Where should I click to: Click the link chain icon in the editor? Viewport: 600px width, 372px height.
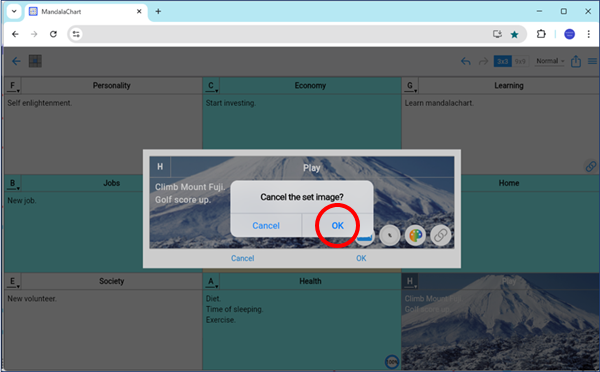tap(440, 235)
